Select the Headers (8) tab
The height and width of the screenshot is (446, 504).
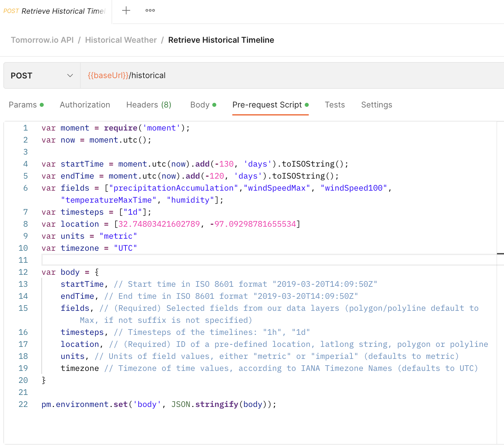click(x=149, y=105)
